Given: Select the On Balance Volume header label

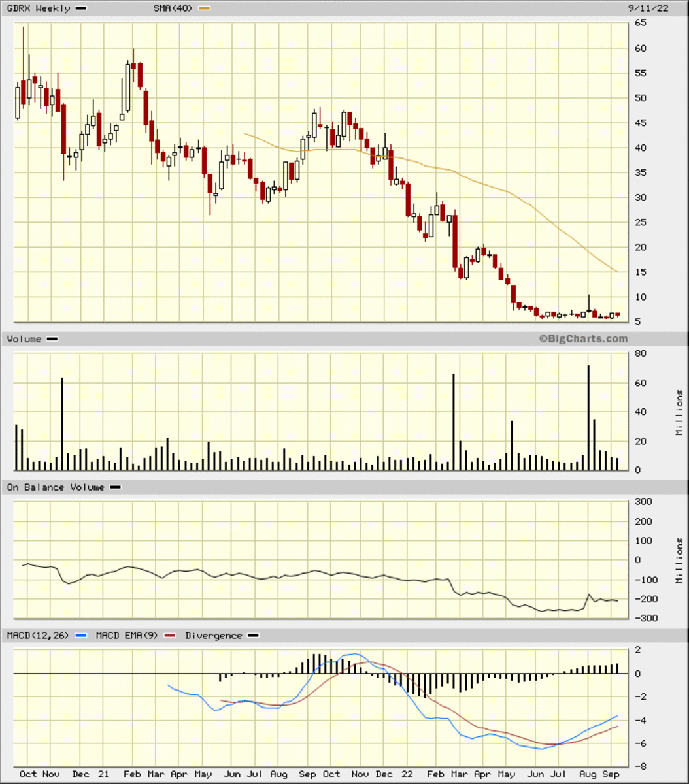Looking at the screenshot, I should (x=56, y=487).
